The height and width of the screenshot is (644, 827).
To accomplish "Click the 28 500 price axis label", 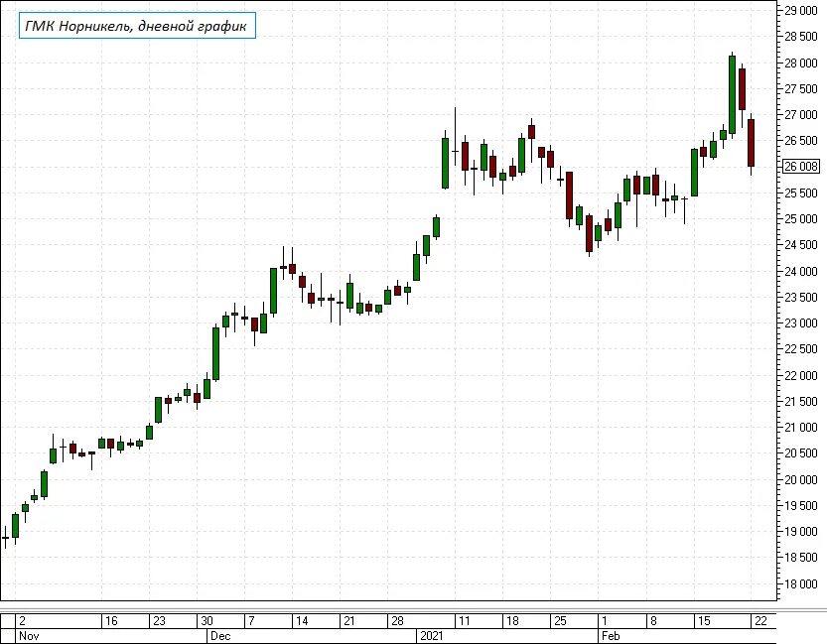I will pos(801,37).
